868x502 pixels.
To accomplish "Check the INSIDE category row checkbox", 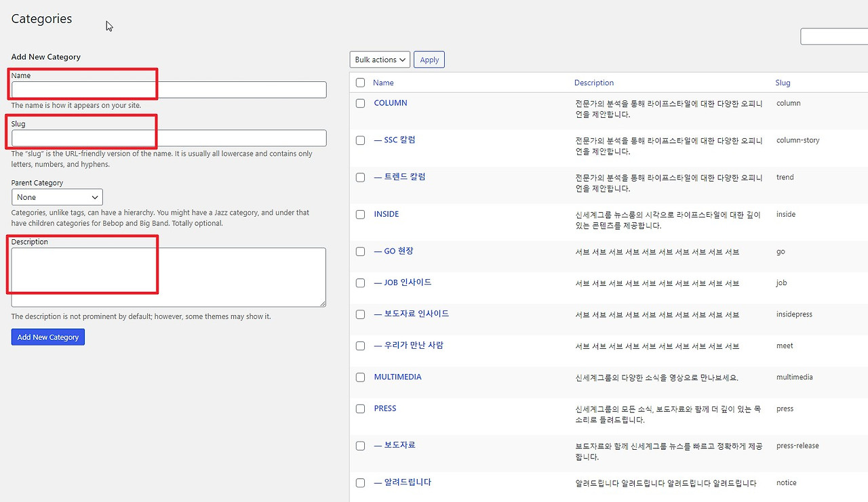I will click(361, 214).
